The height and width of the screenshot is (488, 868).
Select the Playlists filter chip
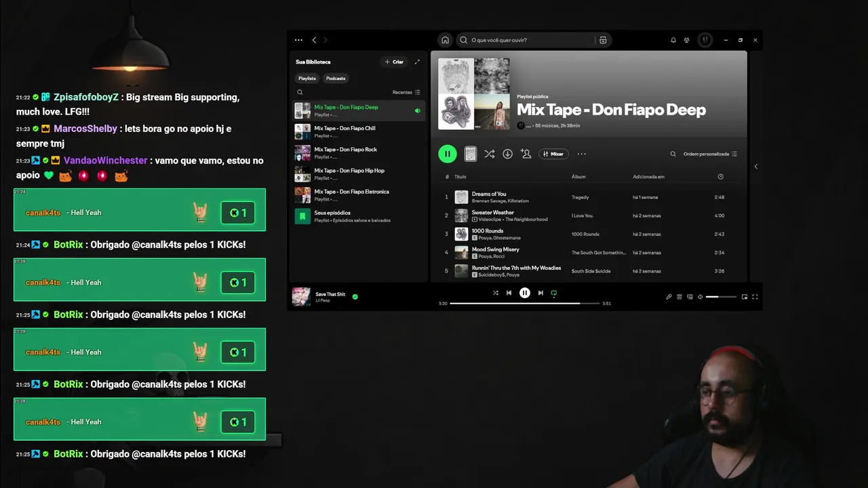307,78
